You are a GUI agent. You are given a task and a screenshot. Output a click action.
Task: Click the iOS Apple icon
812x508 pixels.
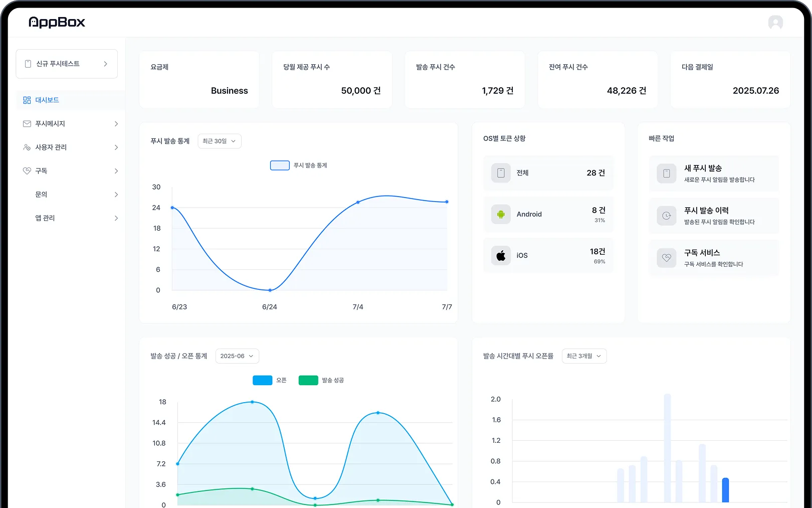[500, 256]
